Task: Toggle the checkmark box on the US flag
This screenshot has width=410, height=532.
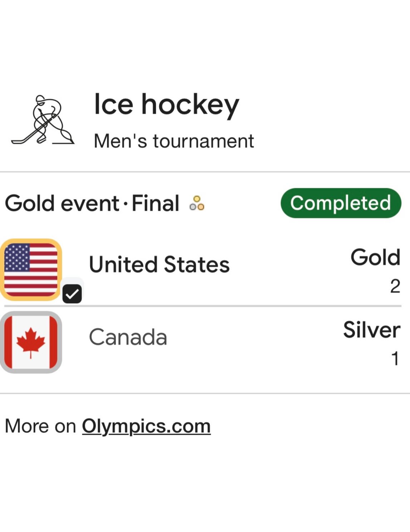Action: [72, 294]
